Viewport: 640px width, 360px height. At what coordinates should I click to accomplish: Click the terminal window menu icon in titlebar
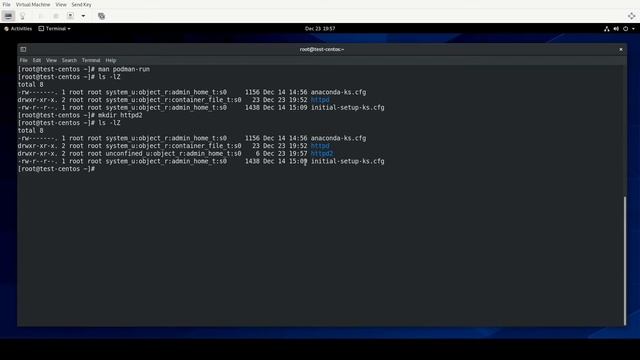click(x=23, y=49)
